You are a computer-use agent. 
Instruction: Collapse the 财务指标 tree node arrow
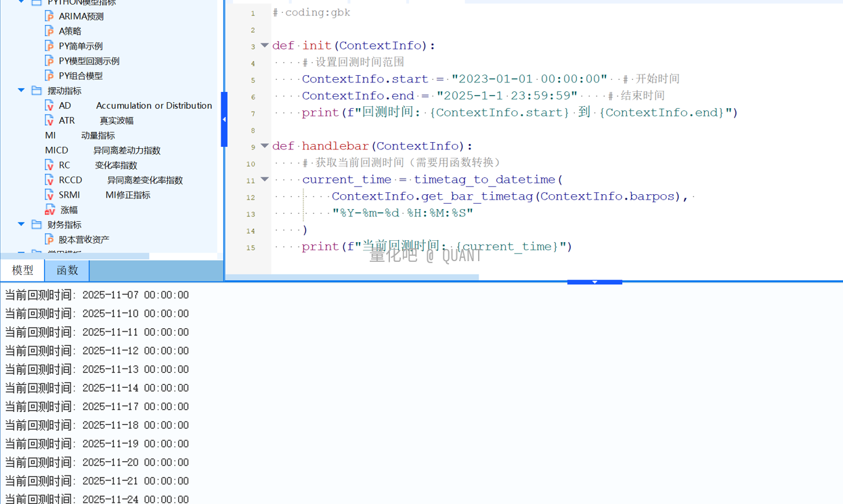(x=22, y=224)
